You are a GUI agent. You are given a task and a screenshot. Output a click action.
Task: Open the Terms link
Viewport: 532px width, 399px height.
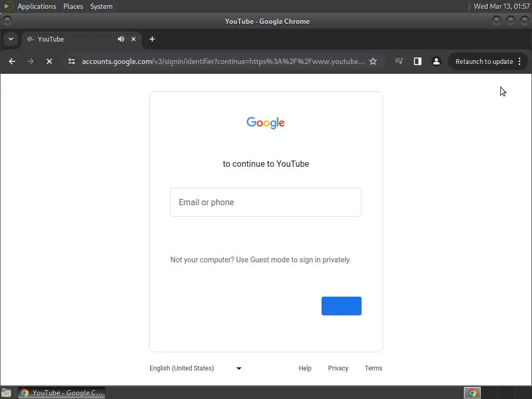pos(373,368)
